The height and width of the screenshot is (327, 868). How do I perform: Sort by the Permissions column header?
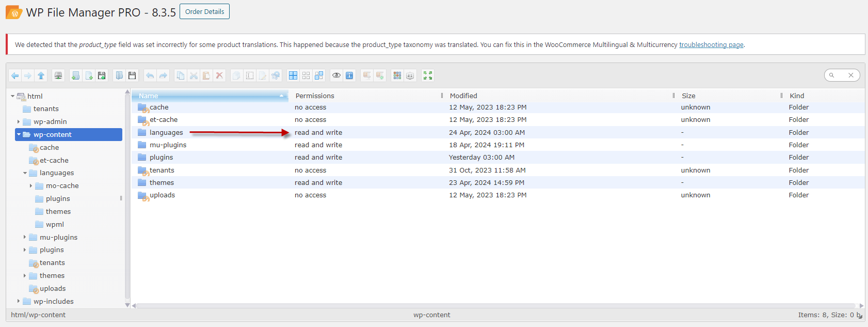tap(365, 96)
